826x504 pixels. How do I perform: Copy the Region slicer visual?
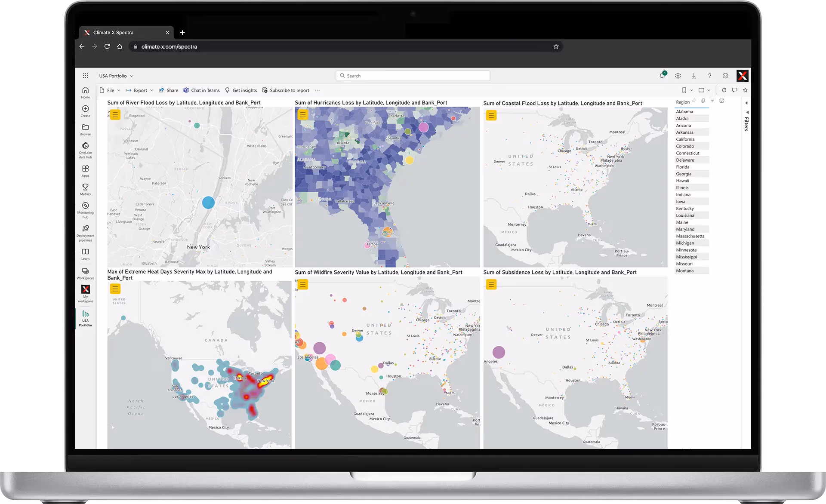703,101
